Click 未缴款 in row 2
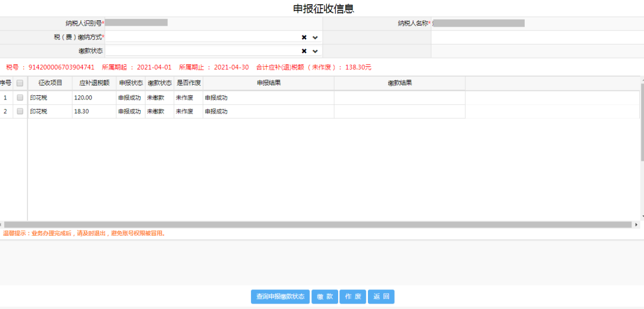This screenshot has width=644, height=309. [156, 111]
